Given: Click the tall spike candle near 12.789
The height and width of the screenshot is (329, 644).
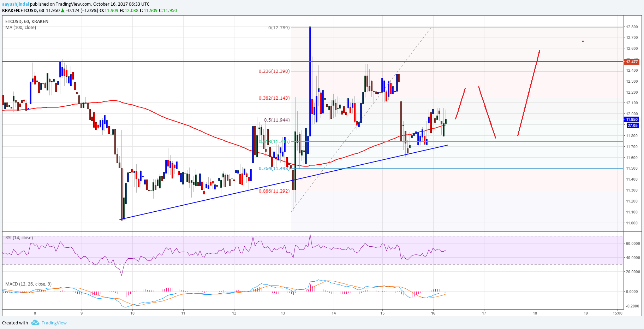Looking at the screenshot, I should pos(310,81).
